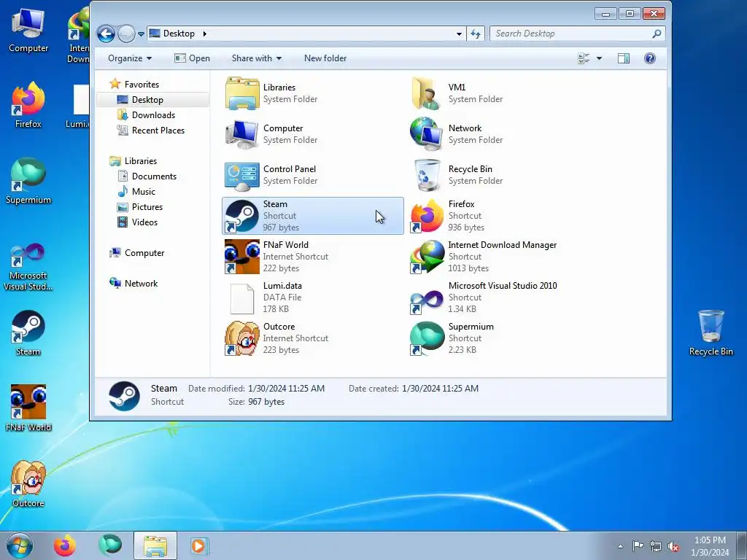The height and width of the screenshot is (560, 747).
Task: Click the New folder button
Action: point(325,58)
